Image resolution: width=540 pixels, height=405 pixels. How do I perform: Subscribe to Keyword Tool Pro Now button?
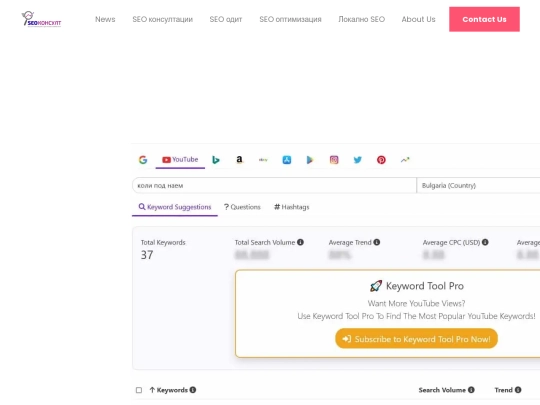click(416, 339)
